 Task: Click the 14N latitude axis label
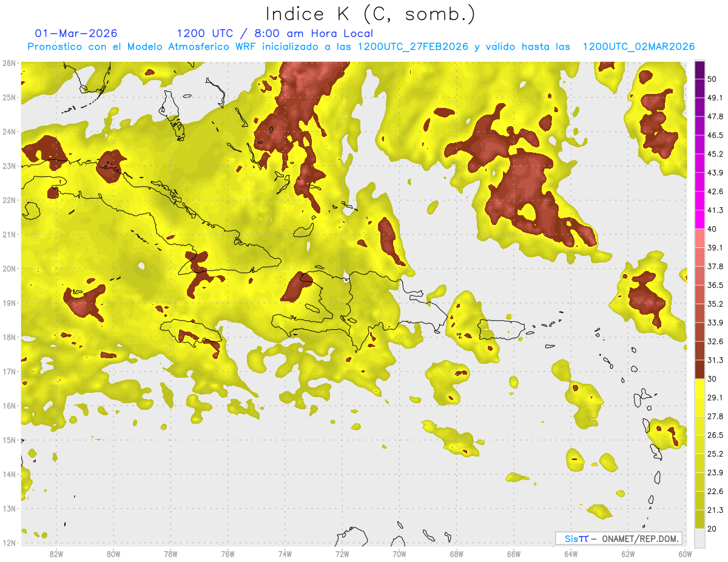pos(9,474)
